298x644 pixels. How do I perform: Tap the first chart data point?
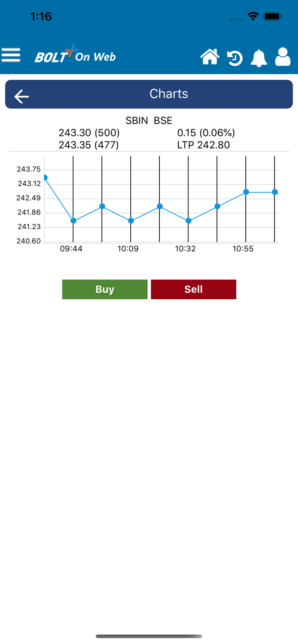pos(45,178)
